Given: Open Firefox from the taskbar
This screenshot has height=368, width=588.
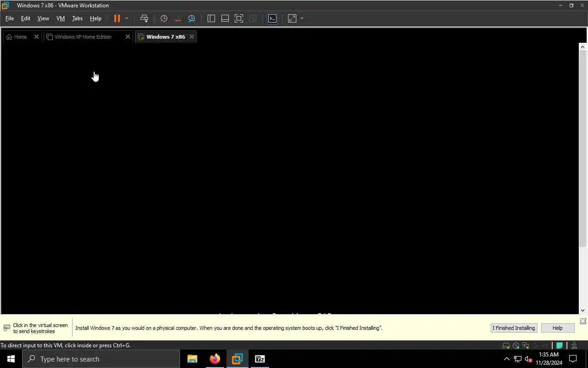Looking at the screenshot, I should click(215, 359).
